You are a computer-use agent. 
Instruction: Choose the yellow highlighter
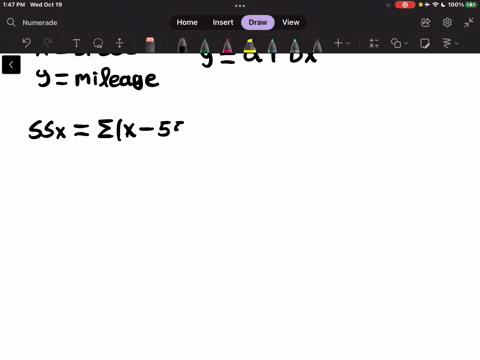[250, 46]
